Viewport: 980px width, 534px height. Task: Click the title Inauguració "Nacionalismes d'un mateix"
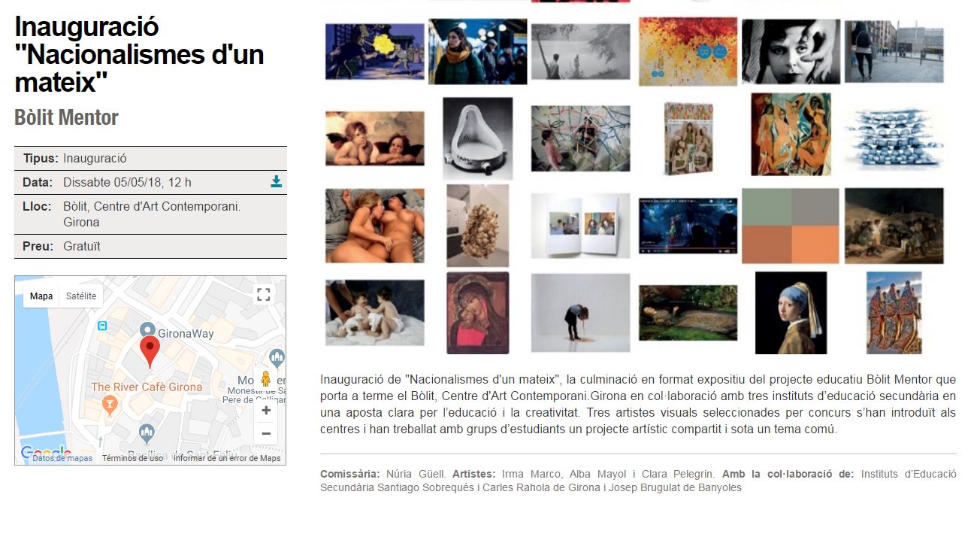click(x=139, y=54)
